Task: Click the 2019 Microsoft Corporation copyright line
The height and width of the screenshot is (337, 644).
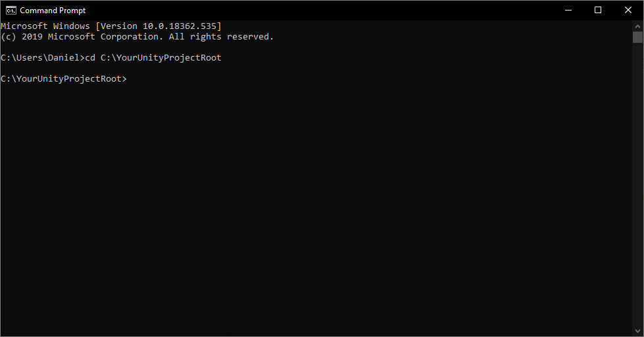Action: click(137, 37)
